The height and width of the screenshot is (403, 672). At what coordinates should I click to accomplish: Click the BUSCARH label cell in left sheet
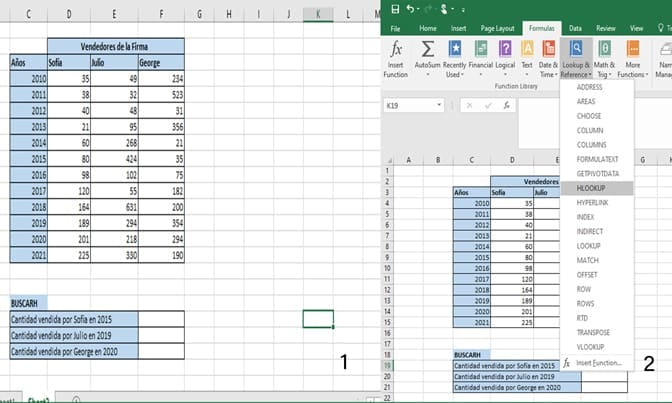pyautogui.click(x=28, y=303)
